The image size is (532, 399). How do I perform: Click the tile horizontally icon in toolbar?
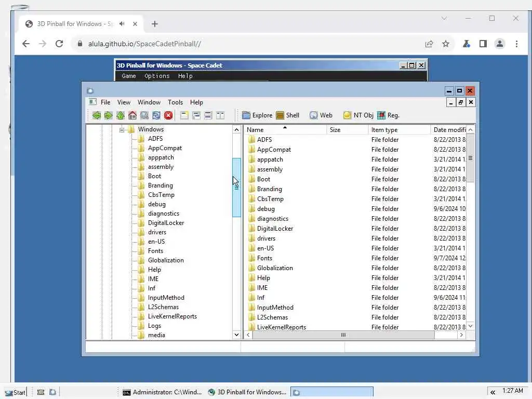(x=208, y=115)
